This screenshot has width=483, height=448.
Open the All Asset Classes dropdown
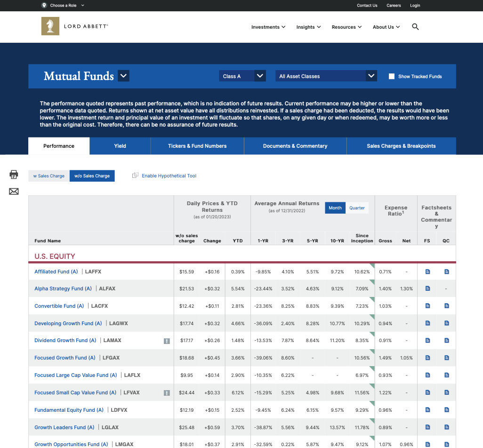(x=326, y=76)
